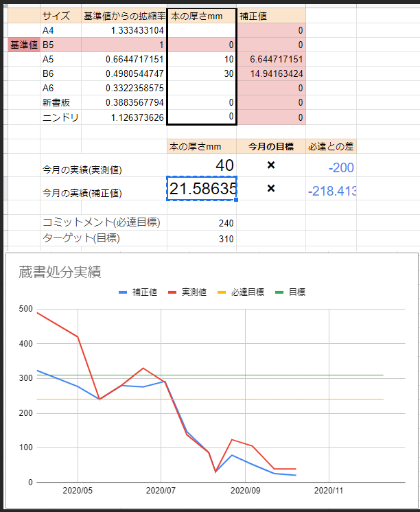
Task: Select the 今月の実績(実測値) label
Action: click(x=82, y=170)
